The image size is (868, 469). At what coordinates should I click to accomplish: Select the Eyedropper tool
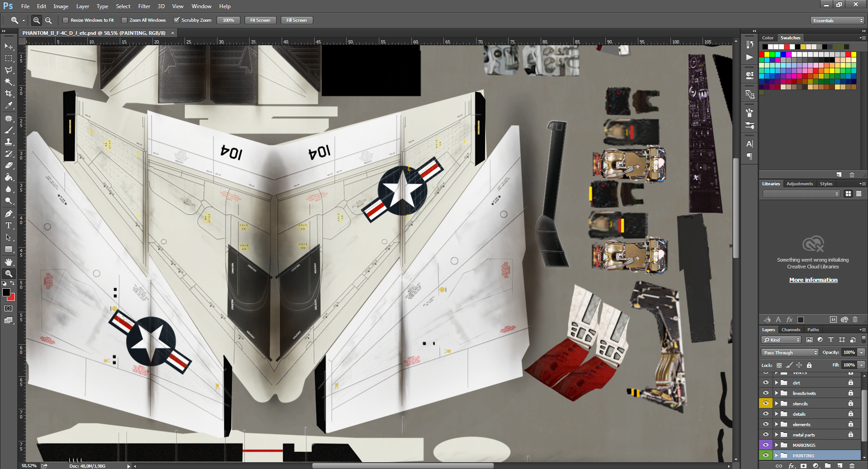(x=9, y=105)
